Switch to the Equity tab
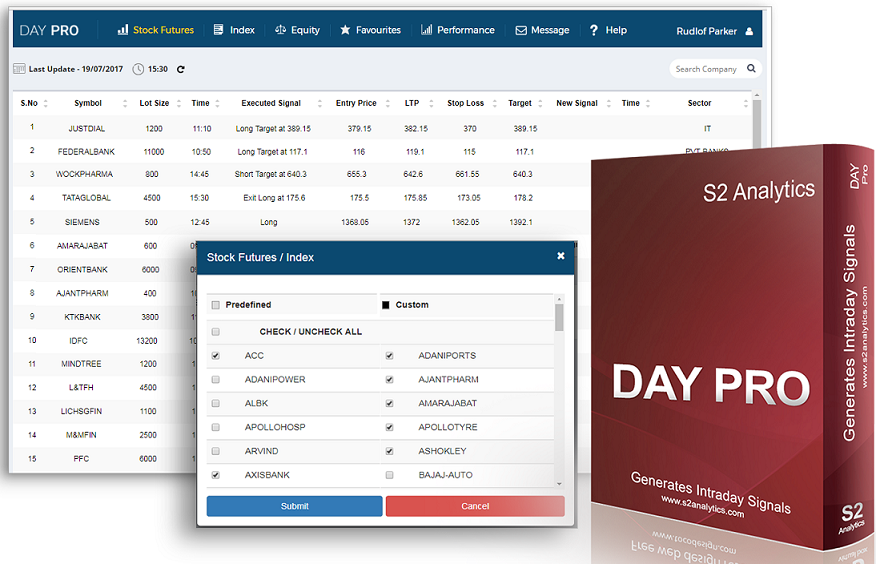This screenshot has width=876, height=564. point(297,30)
